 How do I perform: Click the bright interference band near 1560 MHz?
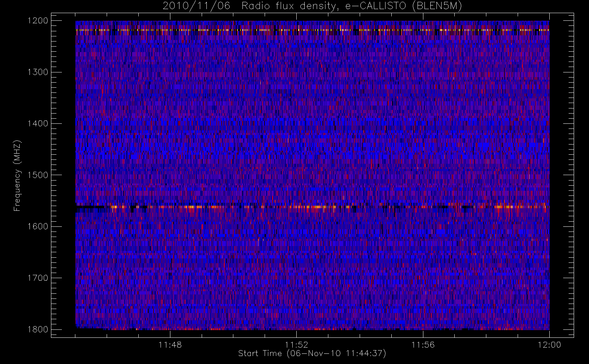[x=312, y=207]
